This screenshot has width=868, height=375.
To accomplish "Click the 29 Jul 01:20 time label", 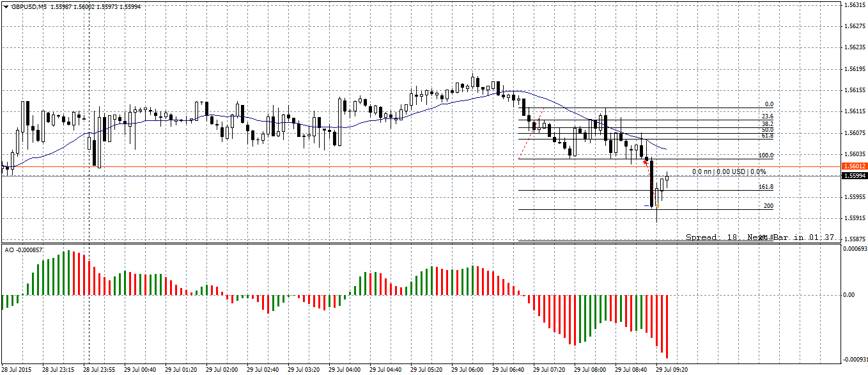I will click(181, 370).
